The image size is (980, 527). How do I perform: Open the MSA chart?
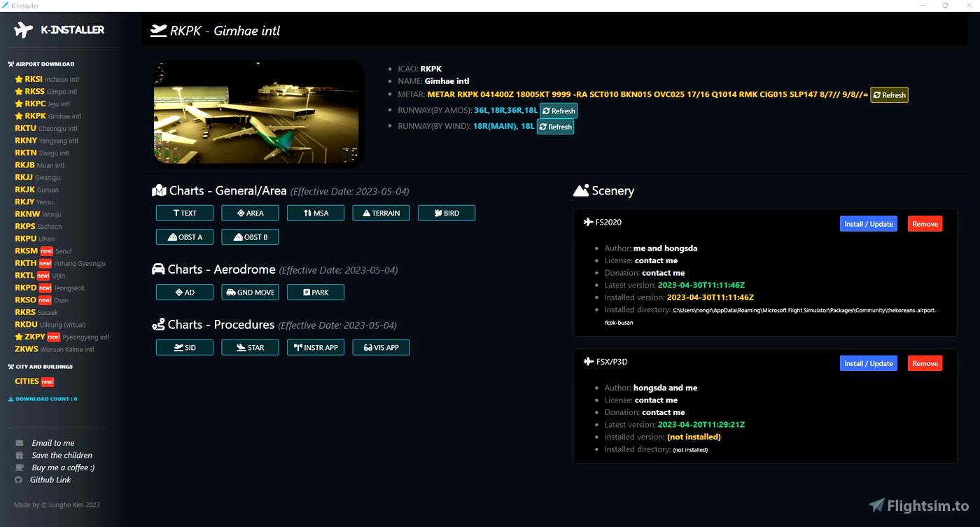pyautogui.click(x=316, y=213)
